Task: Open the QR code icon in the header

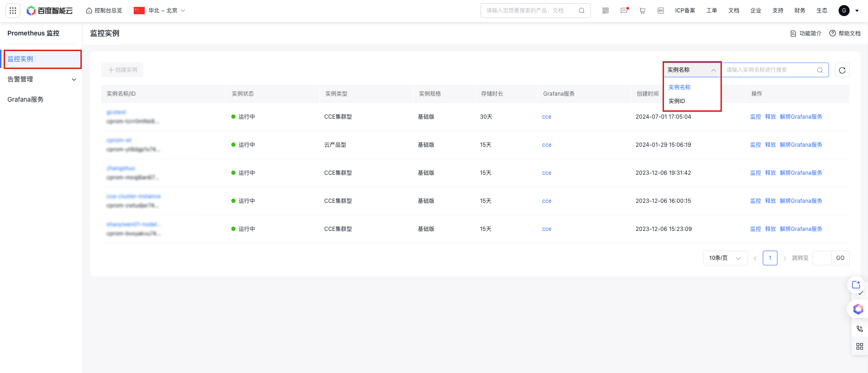Action: click(x=606, y=11)
